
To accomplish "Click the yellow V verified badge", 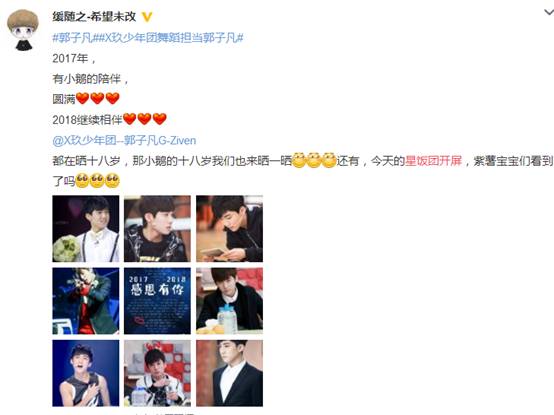I will 147,17.
